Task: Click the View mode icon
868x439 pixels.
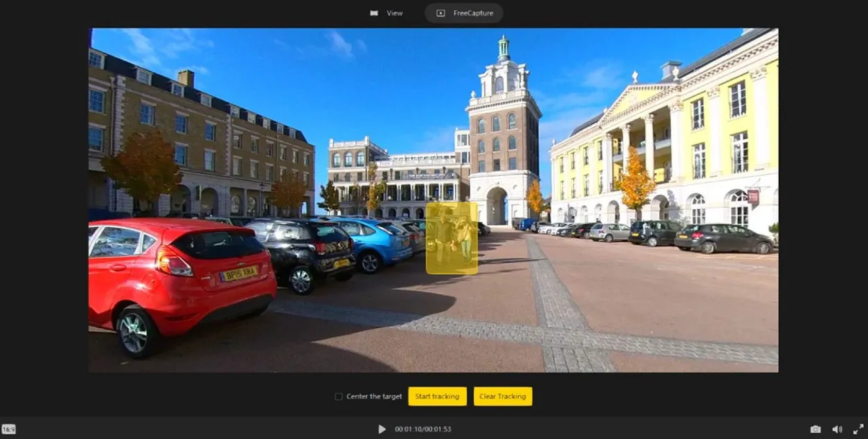Action: point(374,13)
